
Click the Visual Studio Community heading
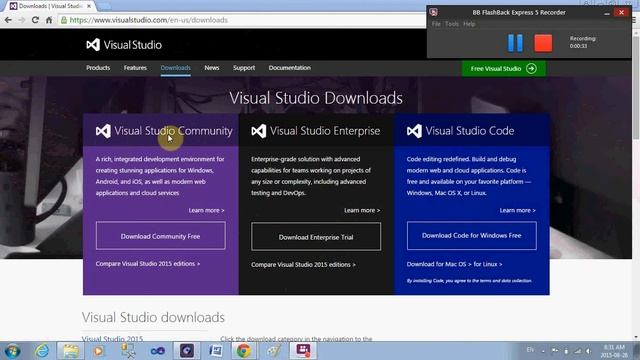pyautogui.click(x=173, y=131)
